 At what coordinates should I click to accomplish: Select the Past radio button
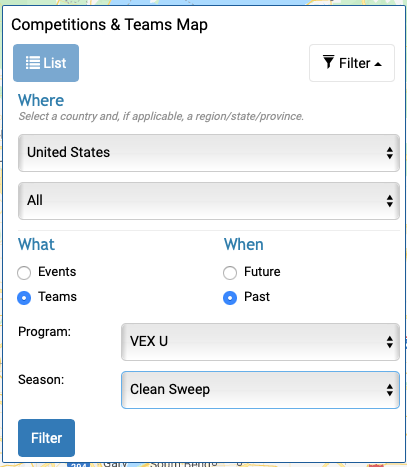pos(230,298)
